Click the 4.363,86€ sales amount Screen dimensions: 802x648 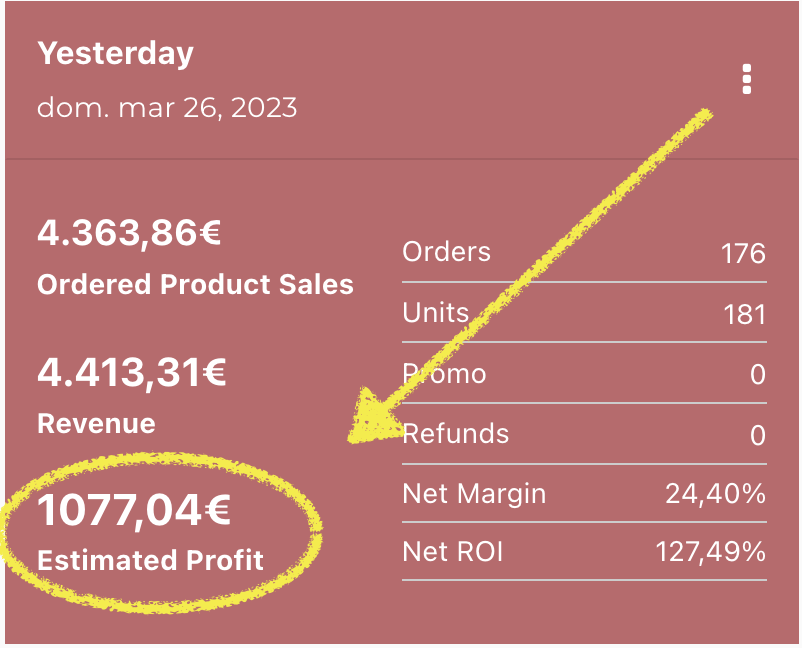[x=129, y=233]
